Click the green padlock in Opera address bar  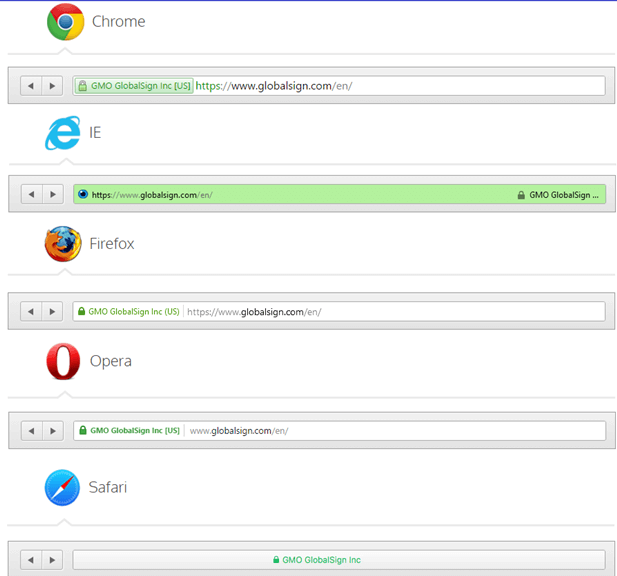click(x=83, y=430)
